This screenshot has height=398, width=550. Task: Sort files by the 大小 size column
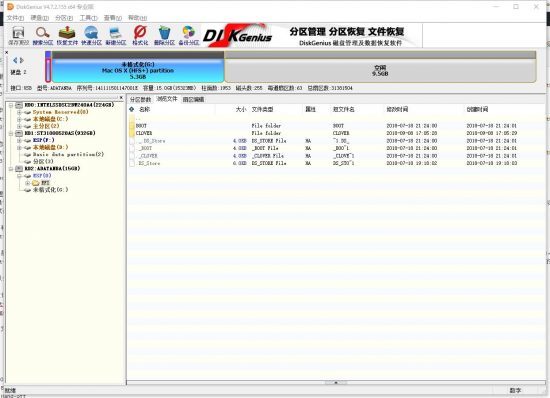click(x=241, y=109)
